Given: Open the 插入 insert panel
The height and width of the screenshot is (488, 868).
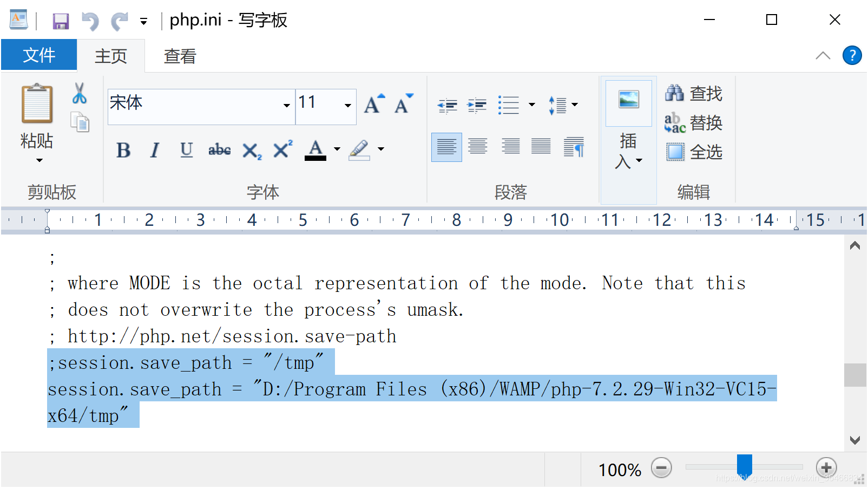Looking at the screenshot, I should (x=628, y=140).
